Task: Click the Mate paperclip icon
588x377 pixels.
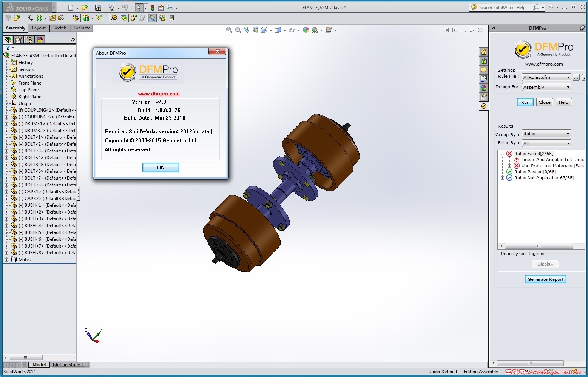Action: tap(30, 18)
